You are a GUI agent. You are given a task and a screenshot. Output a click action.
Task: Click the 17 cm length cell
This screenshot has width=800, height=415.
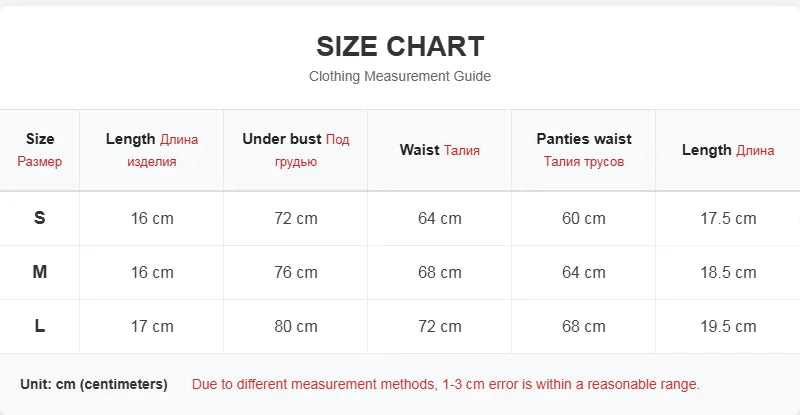click(152, 327)
